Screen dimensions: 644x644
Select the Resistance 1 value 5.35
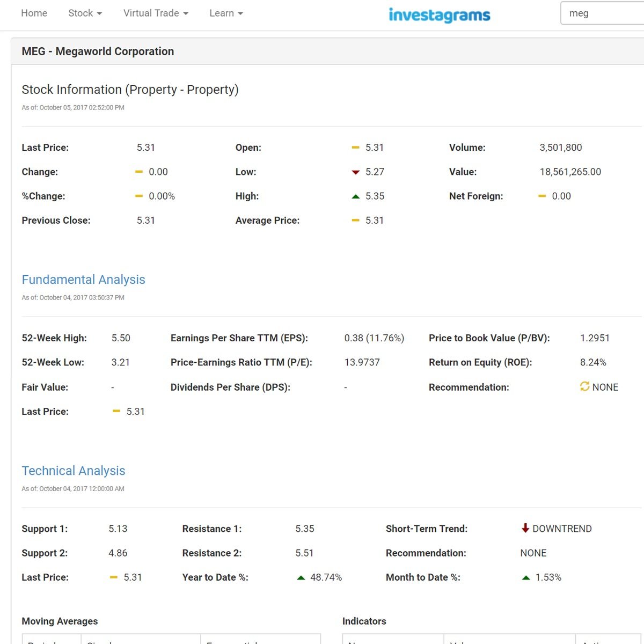(x=305, y=529)
